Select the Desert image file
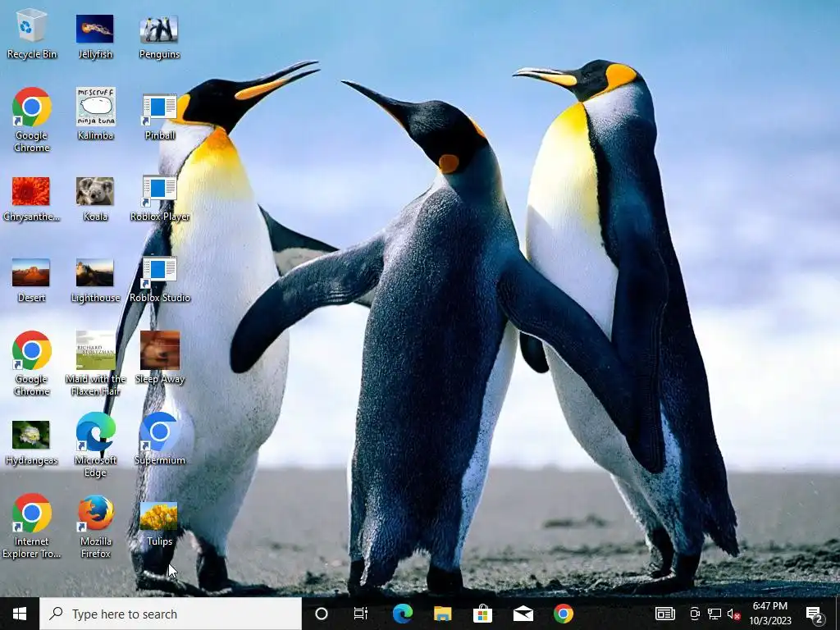Viewport: 840px width, 630px height. tap(31, 280)
